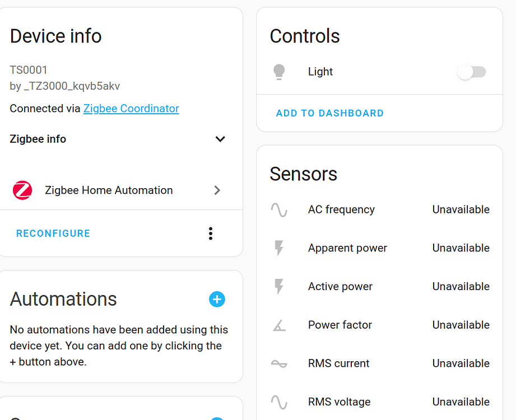Click the RMS current wave icon
516x420 pixels.
point(280,363)
